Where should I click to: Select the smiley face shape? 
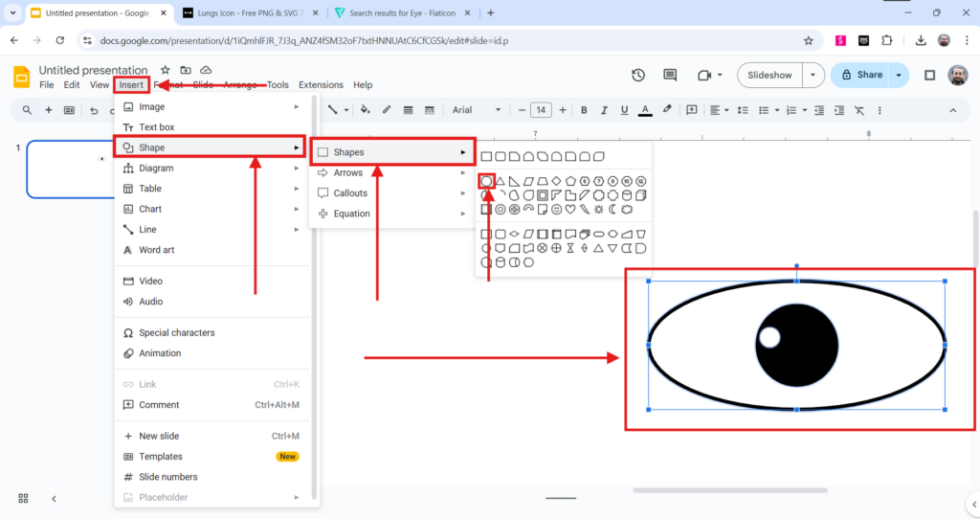tap(557, 209)
